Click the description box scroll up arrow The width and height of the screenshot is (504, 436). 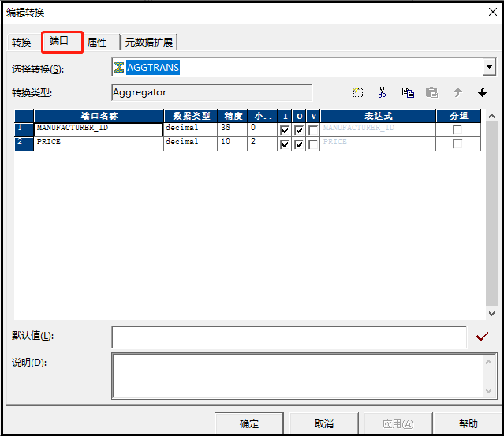[488, 362]
